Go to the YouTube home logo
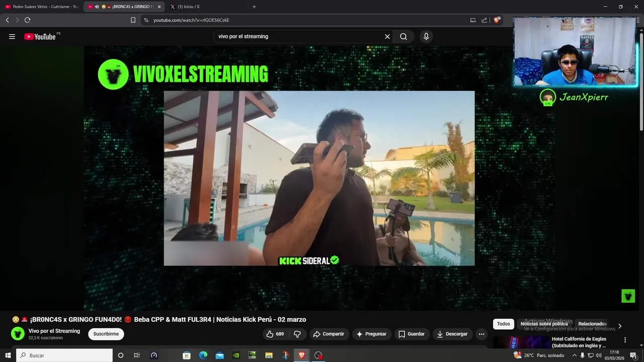This screenshot has height=362, width=644. (x=40, y=36)
